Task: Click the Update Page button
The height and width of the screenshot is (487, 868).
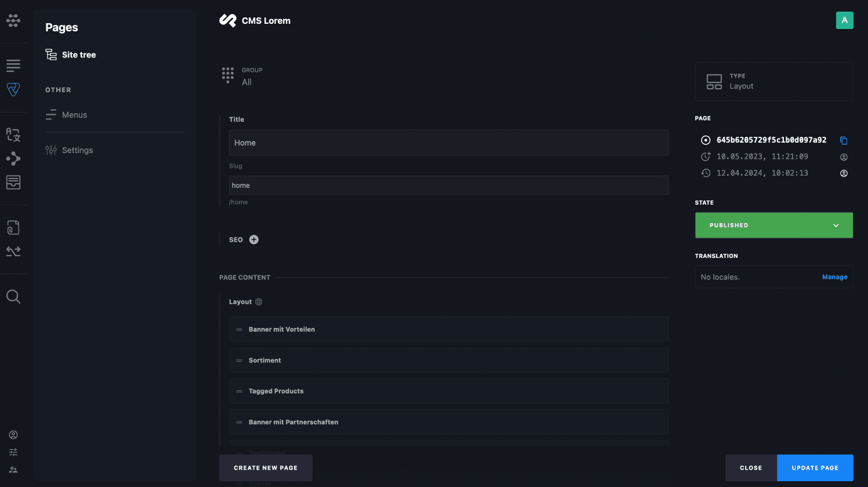Action: coord(815,468)
